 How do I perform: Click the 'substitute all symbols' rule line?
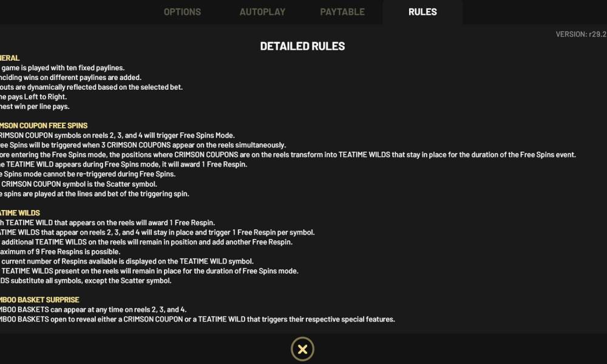[86, 281]
